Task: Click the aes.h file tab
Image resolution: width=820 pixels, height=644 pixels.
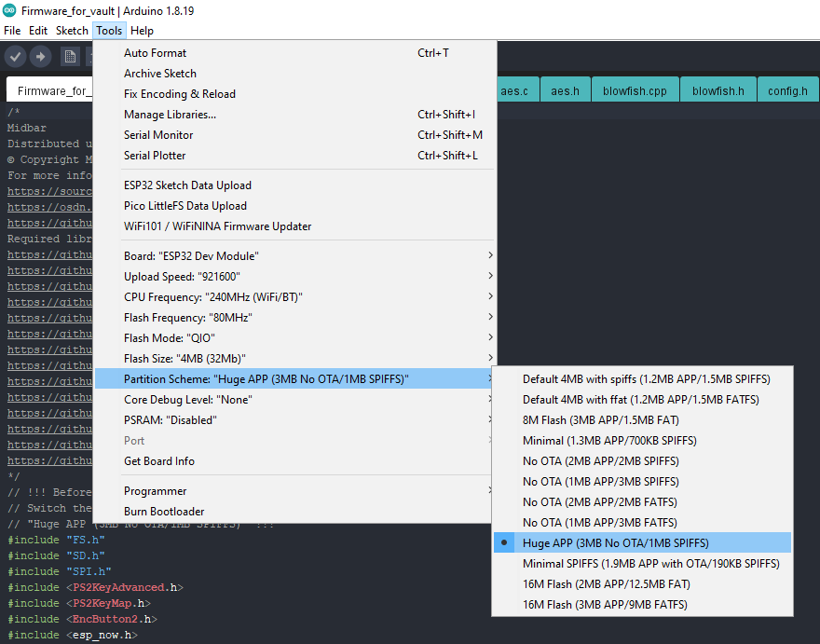Action: pyautogui.click(x=565, y=90)
